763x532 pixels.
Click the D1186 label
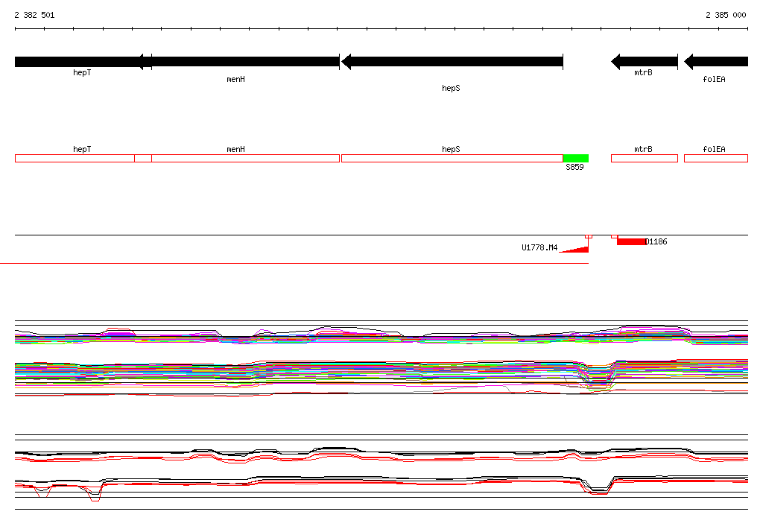tap(656, 242)
